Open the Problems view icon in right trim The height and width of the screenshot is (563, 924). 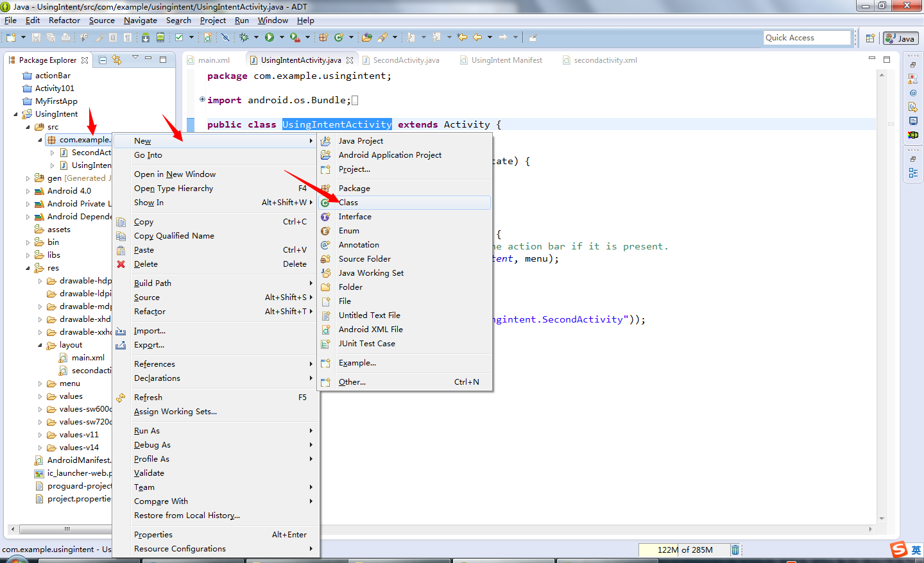(913, 79)
